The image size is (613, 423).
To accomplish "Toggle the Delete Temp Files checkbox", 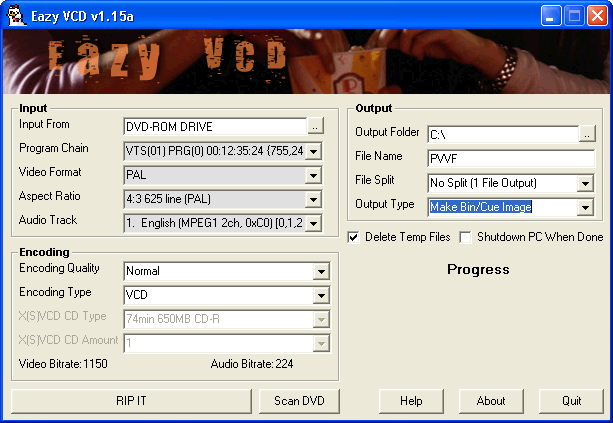I will (x=353, y=237).
